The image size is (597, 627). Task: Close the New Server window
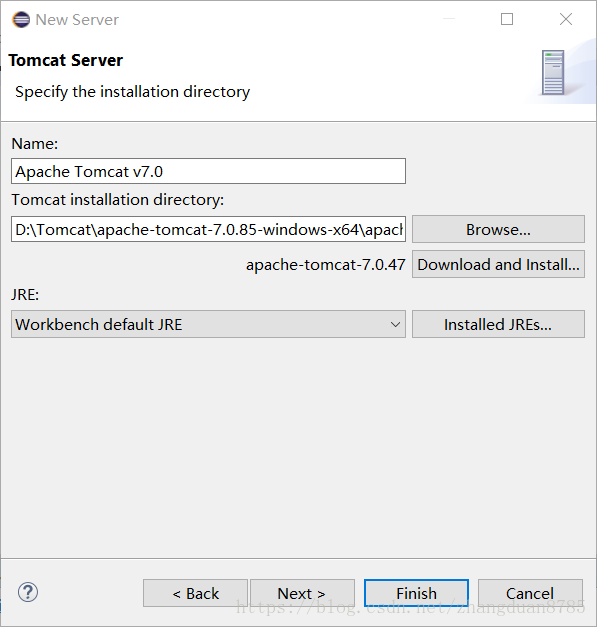click(566, 19)
